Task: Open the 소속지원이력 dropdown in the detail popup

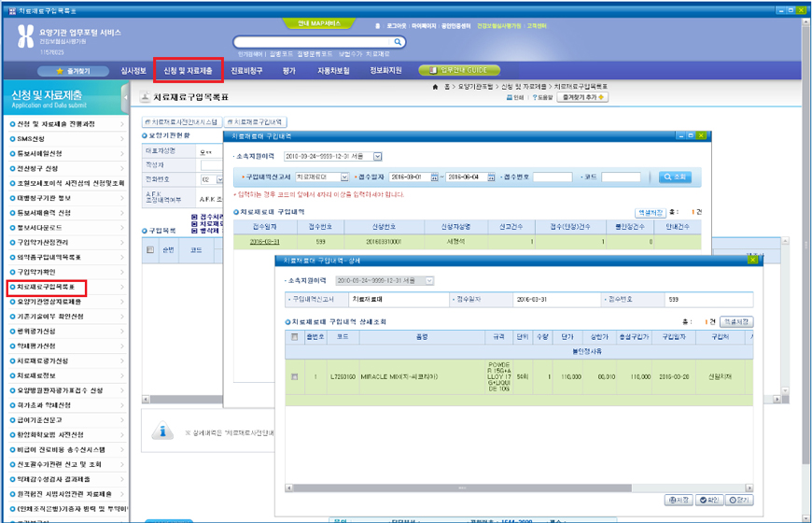Action: tap(429, 280)
